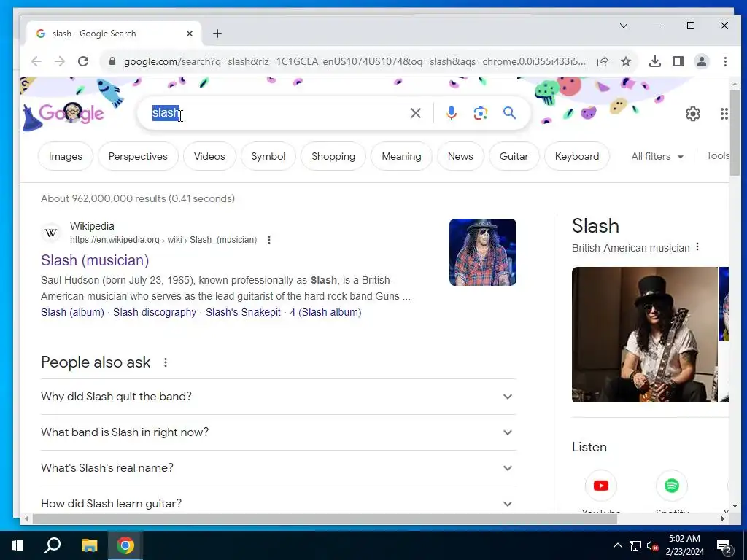Filter results by Keyboard

(x=577, y=156)
